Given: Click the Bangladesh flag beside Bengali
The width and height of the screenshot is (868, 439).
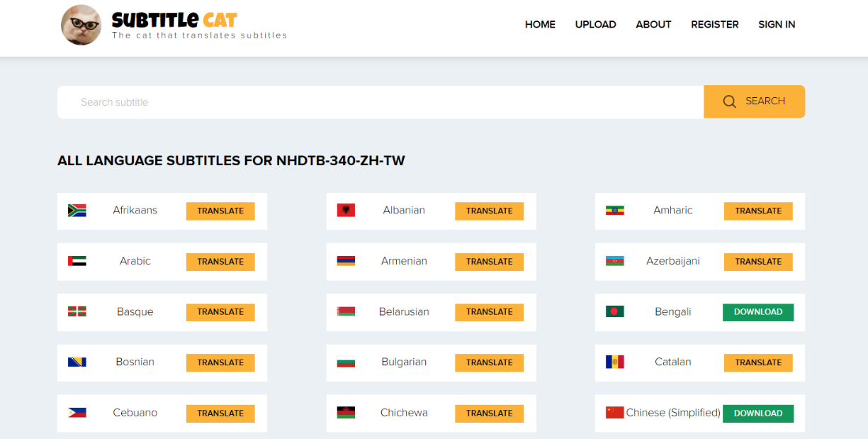Looking at the screenshot, I should point(615,311).
